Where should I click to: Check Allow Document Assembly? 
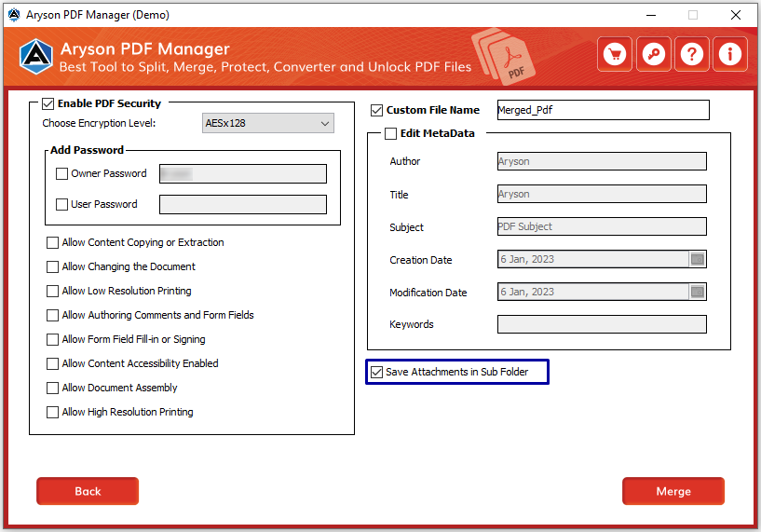[52, 388]
